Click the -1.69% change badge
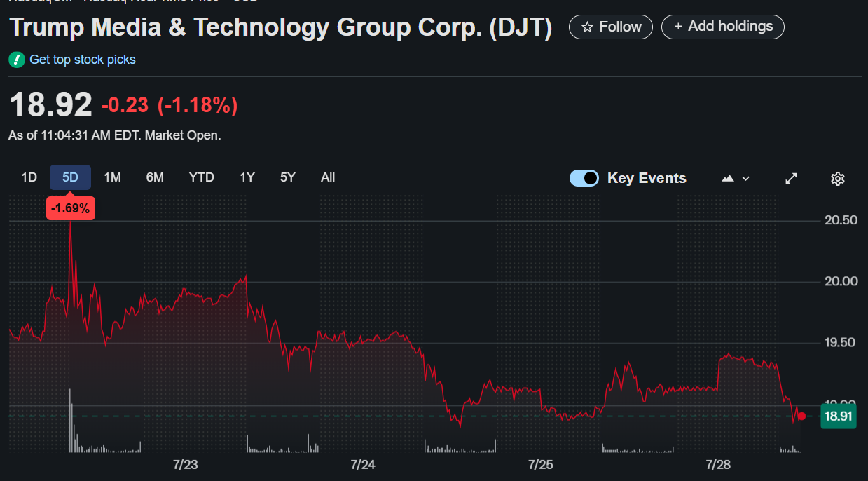 70,208
